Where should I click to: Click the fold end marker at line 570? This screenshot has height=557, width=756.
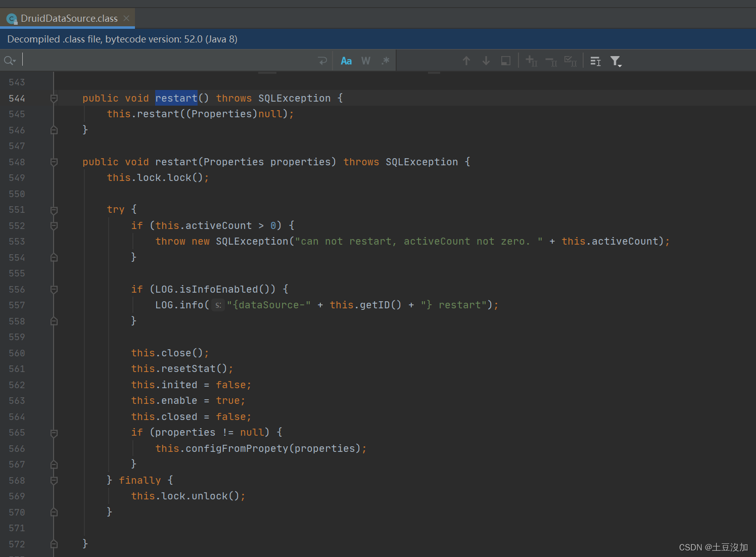click(54, 512)
